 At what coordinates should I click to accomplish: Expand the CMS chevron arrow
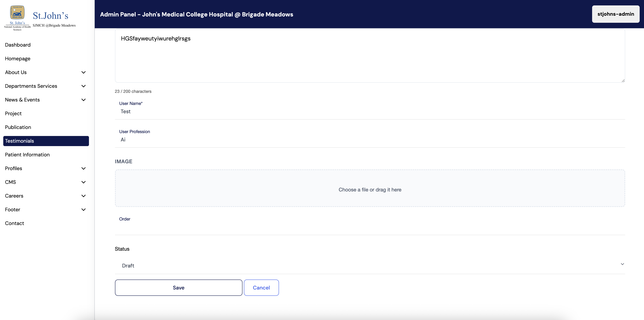84,182
